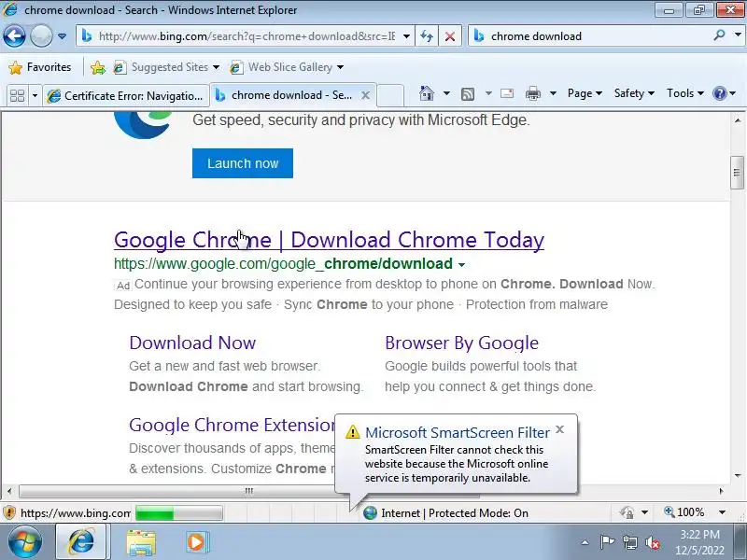Click the network tray icon

tap(629, 542)
